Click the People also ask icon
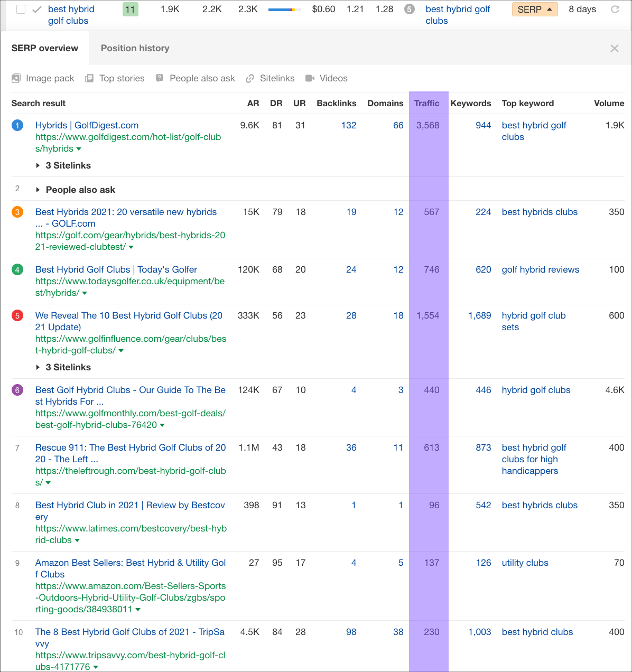This screenshot has width=632, height=672. point(160,78)
